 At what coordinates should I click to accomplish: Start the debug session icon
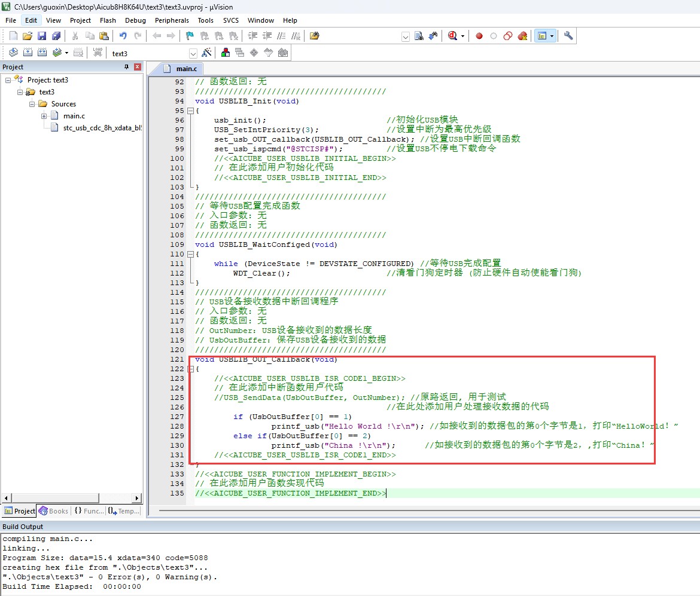[x=453, y=36]
